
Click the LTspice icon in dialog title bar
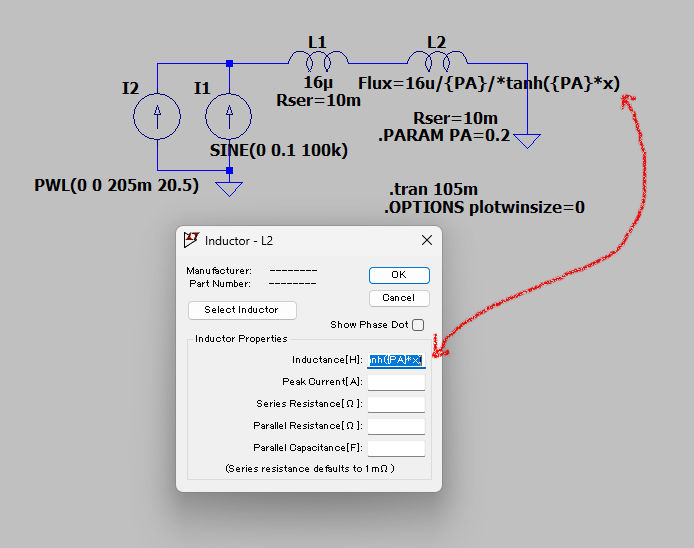click(191, 240)
